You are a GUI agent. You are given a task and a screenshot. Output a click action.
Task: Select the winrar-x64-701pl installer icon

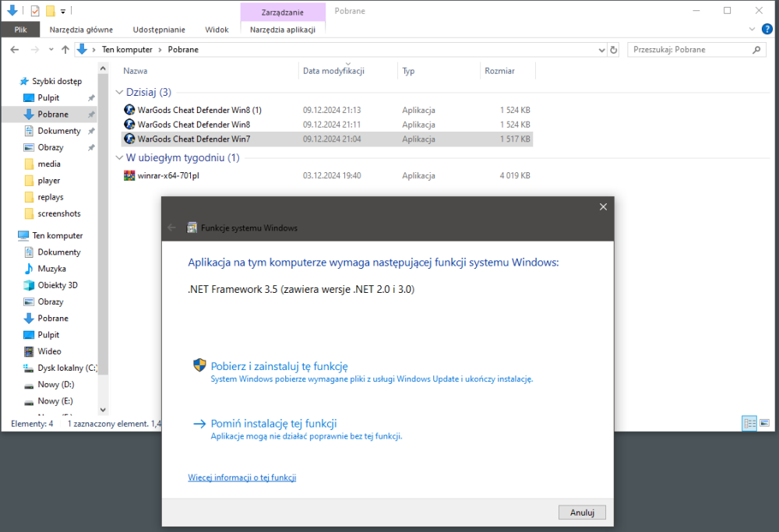click(x=129, y=176)
